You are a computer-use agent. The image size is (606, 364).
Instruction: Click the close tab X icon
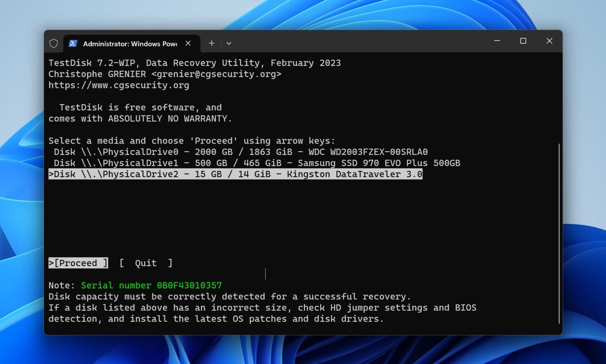point(188,43)
